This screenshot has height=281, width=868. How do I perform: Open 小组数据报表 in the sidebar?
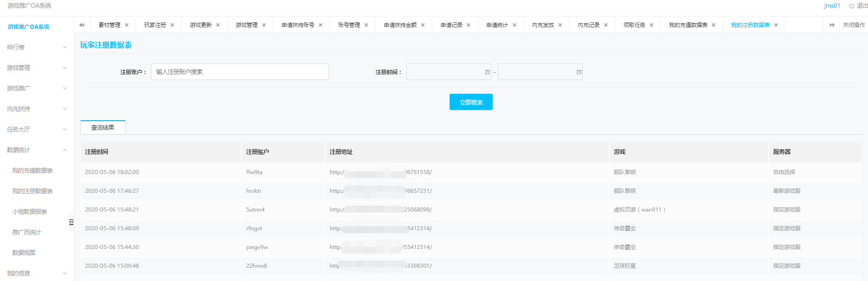pos(30,212)
